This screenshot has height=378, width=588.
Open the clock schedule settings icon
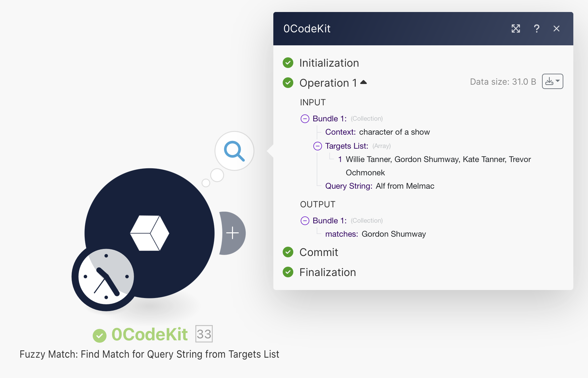[106, 277]
